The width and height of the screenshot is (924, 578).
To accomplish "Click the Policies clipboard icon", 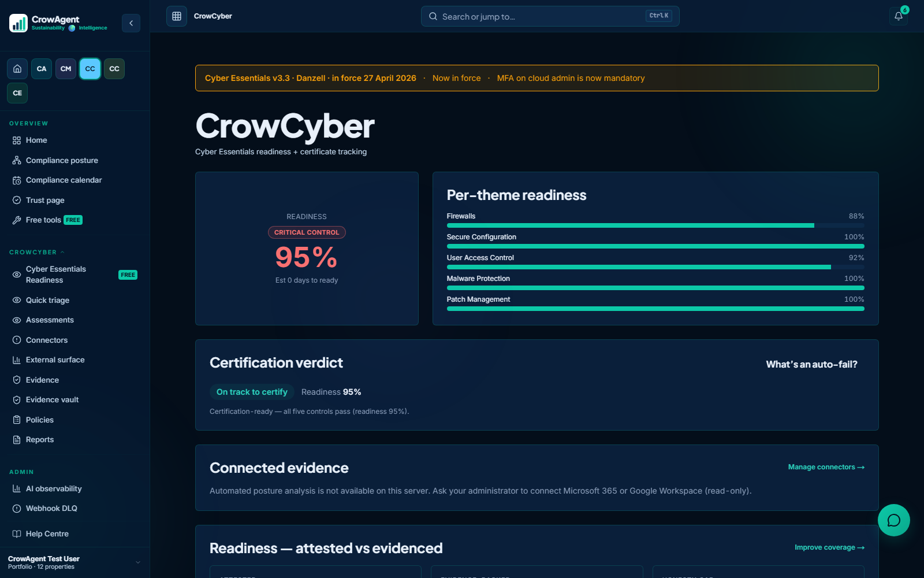I will (x=17, y=420).
